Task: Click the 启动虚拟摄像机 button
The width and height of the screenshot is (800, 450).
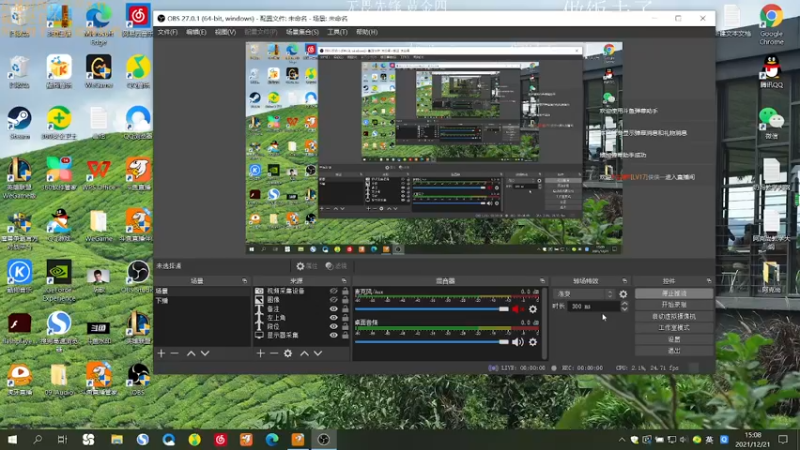Action: pos(674,316)
